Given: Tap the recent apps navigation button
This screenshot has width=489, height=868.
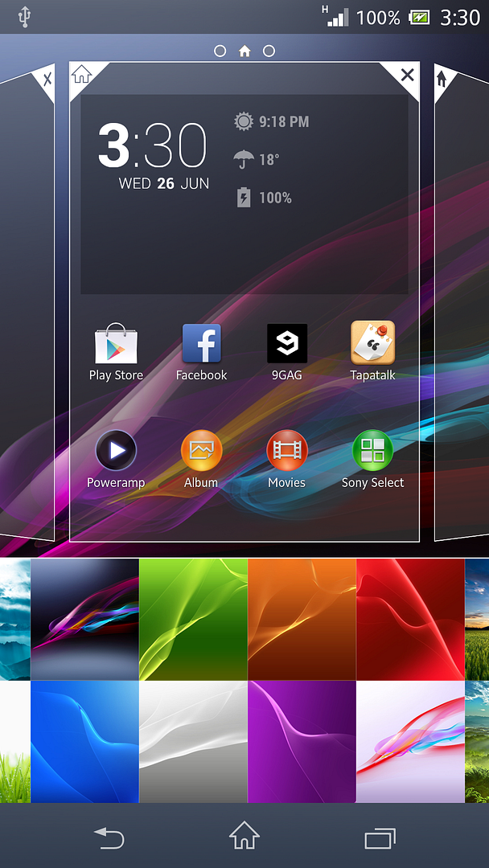Looking at the screenshot, I should click(380, 838).
